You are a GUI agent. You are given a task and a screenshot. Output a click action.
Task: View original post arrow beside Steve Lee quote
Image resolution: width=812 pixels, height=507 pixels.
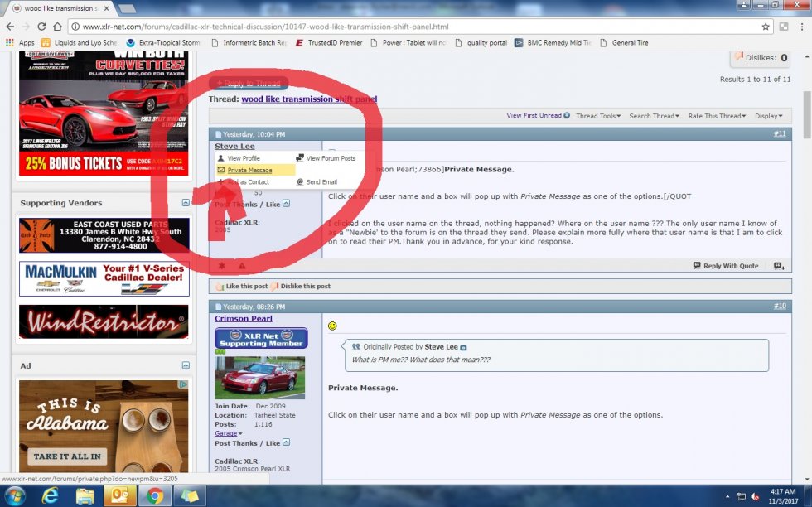coord(463,347)
